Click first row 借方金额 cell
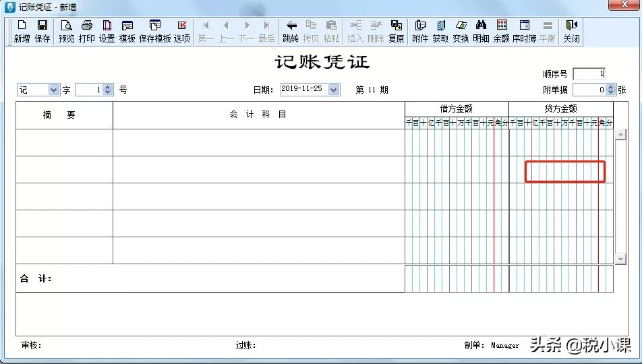 [x=457, y=142]
